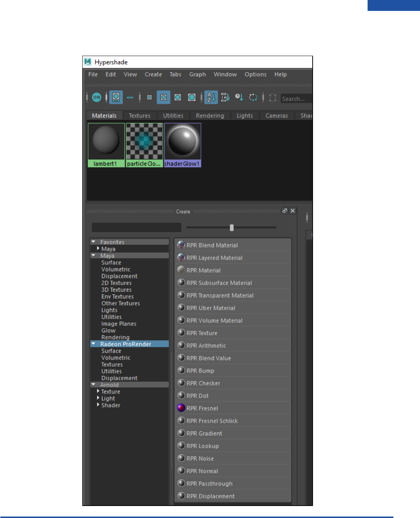Image resolution: width=420 pixels, height=518 pixels.
Task: Expand Maya under Favorites
Action: pos(98,248)
